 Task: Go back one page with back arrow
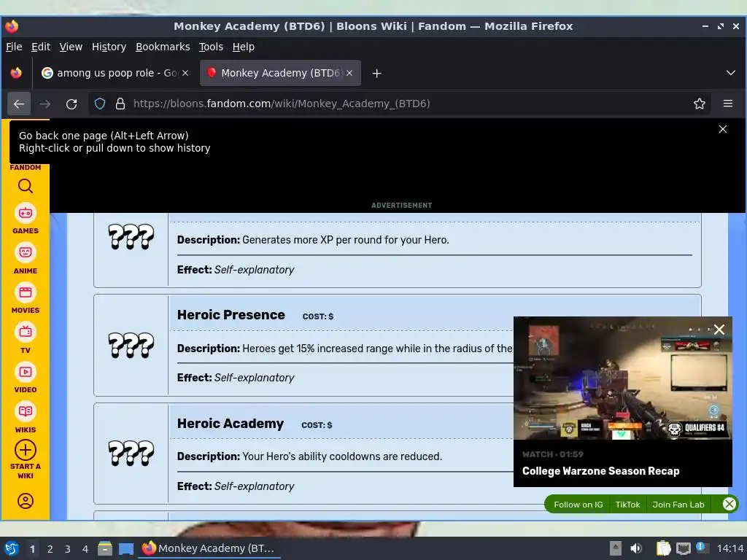19,104
